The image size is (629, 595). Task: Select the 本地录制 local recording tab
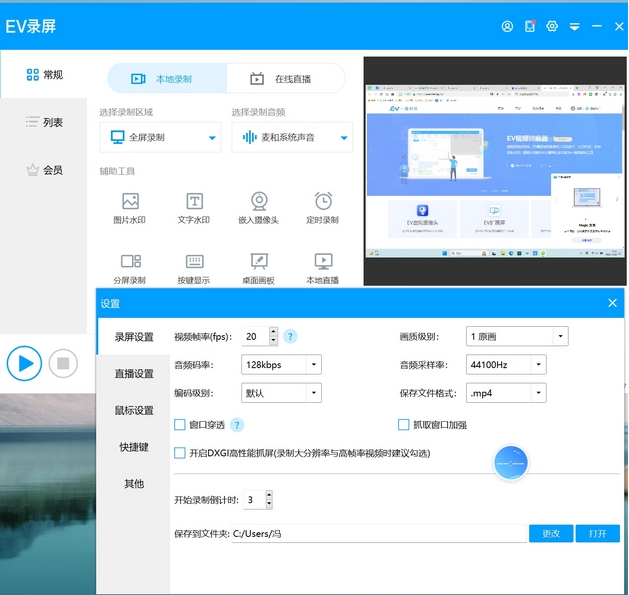click(x=167, y=79)
